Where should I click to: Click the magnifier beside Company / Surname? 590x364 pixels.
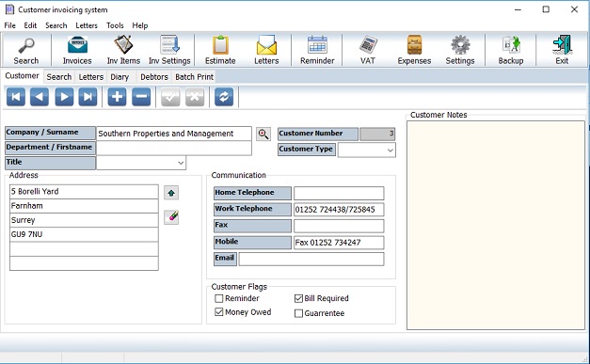tap(263, 134)
